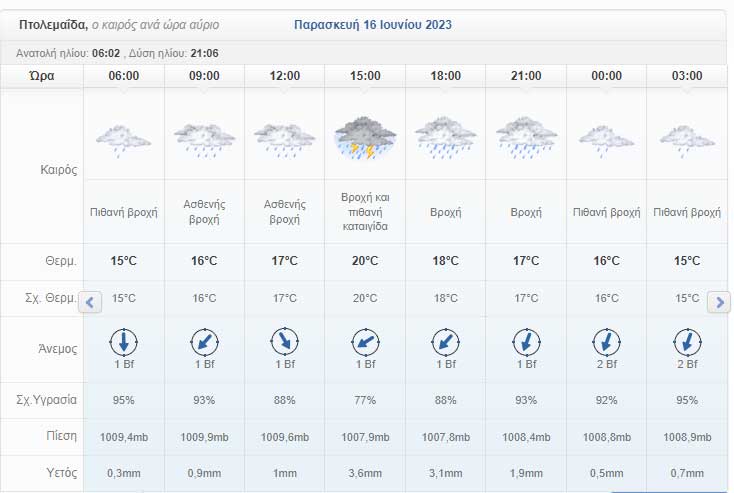This screenshot has width=734, height=493.
Task: Click the 0,5mm precipitation value
Action: click(606, 473)
